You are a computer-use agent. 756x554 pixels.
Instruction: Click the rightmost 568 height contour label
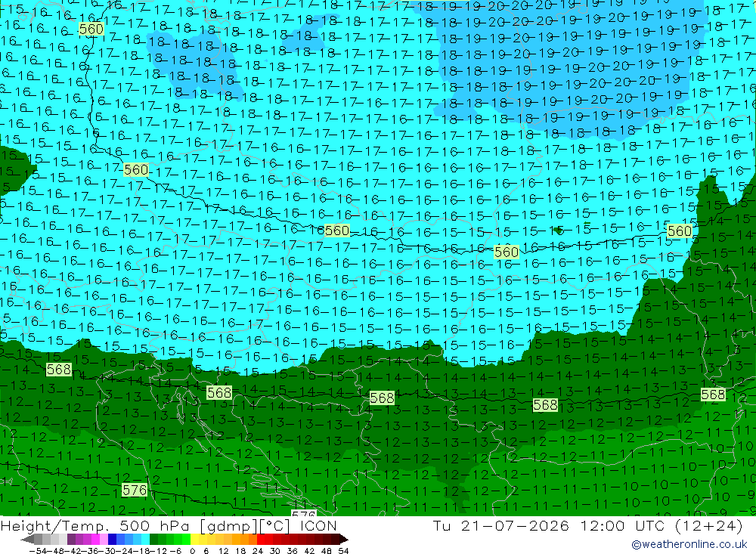pyautogui.click(x=713, y=395)
